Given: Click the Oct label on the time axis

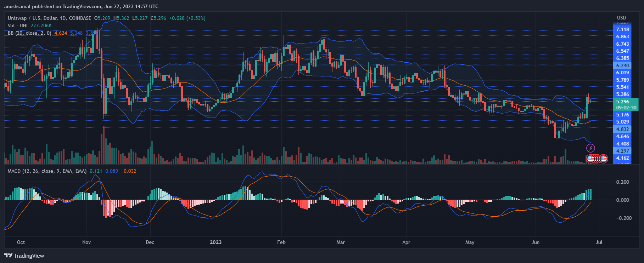Looking at the screenshot, I should point(21,242).
